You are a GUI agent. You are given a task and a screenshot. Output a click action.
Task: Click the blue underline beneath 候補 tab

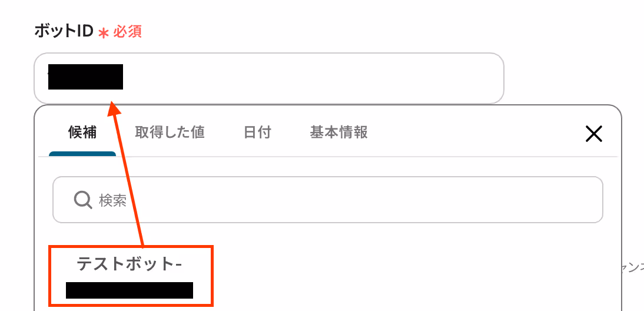click(x=82, y=154)
